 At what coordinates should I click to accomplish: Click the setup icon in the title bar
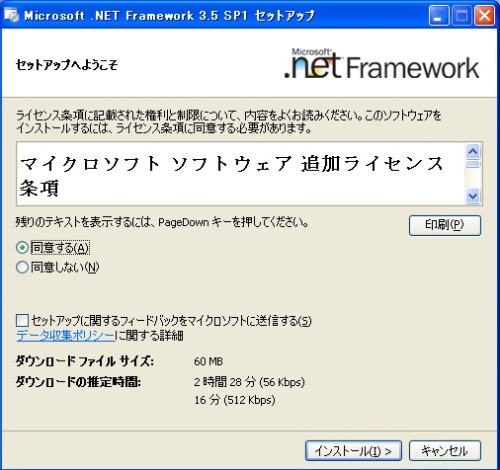[x=11, y=15]
